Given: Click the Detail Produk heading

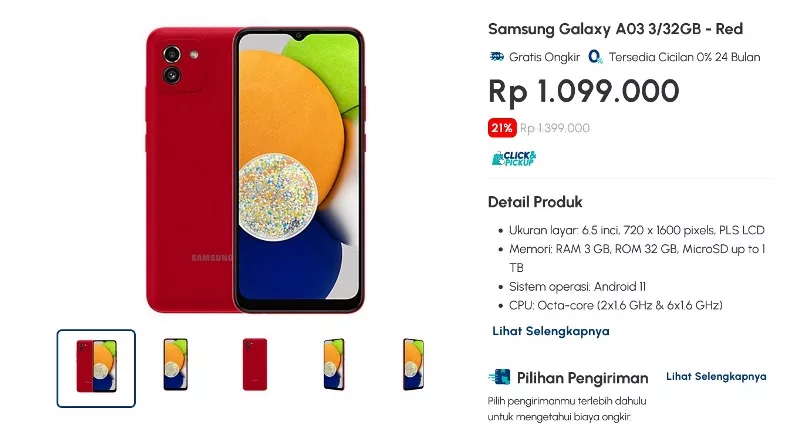Looking at the screenshot, I should coord(535,202).
